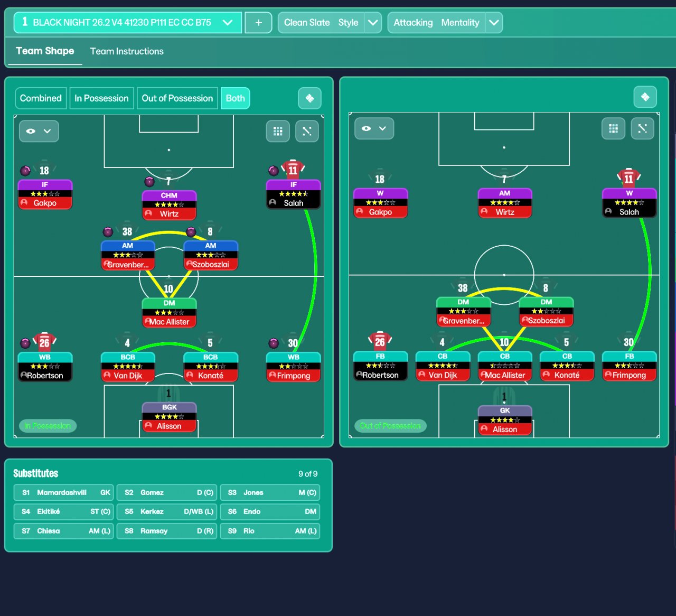Click the purple ball icon beside Gravenberch's number 38

pos(108,232)
